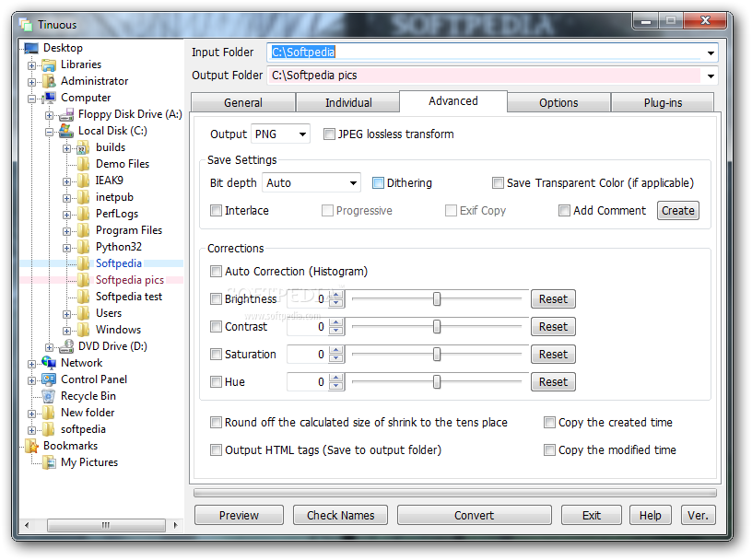Click the Libraries folder icon
Viewport: 752px width, 560px height.
tap(49, 64)
